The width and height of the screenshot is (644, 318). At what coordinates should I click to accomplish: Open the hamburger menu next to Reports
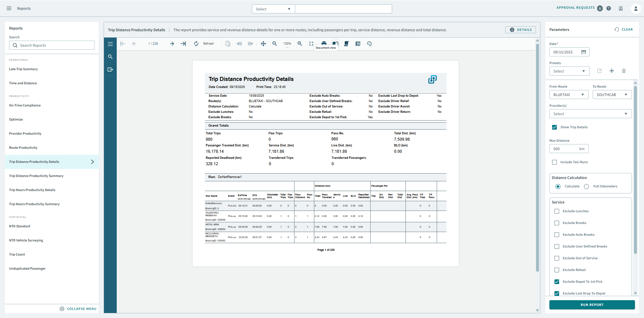point(9,8)
